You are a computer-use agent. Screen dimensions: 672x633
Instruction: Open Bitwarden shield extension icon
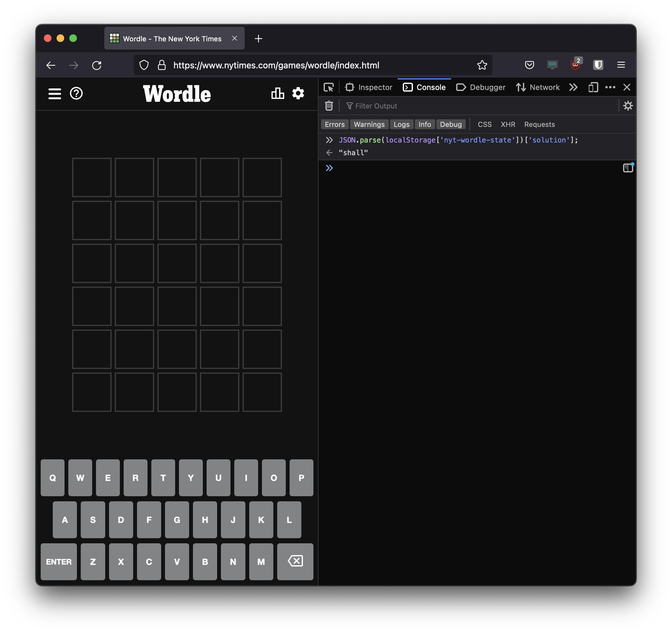click(x=598, y=65)
